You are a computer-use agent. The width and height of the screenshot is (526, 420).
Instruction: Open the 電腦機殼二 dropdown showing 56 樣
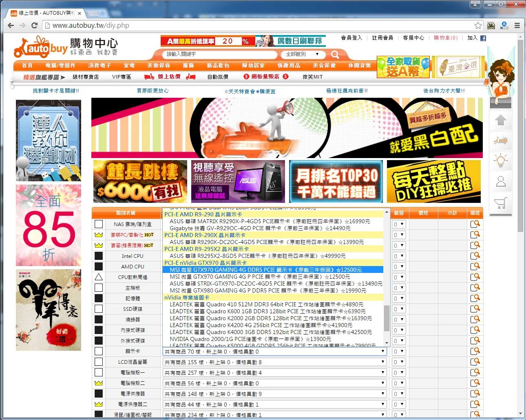274,383
